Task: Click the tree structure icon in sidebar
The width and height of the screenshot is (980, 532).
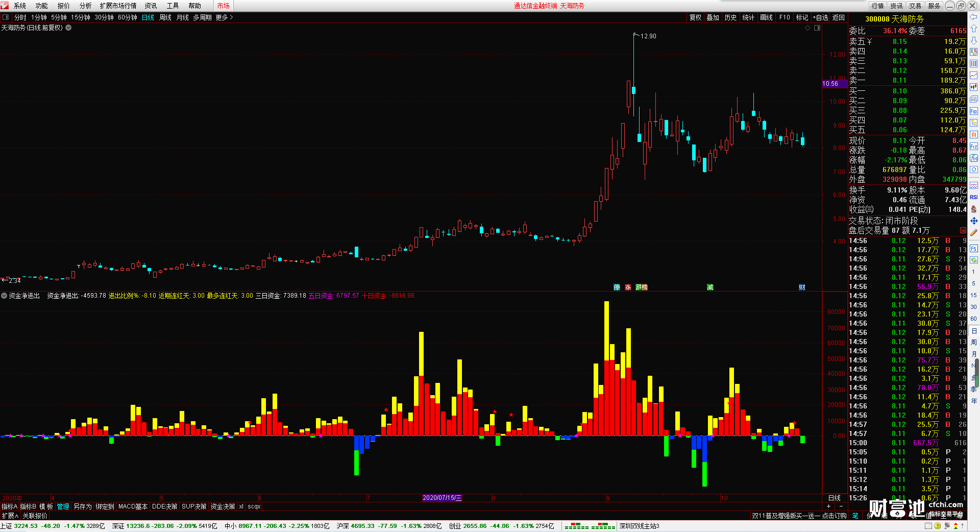Action: (974, 123)
